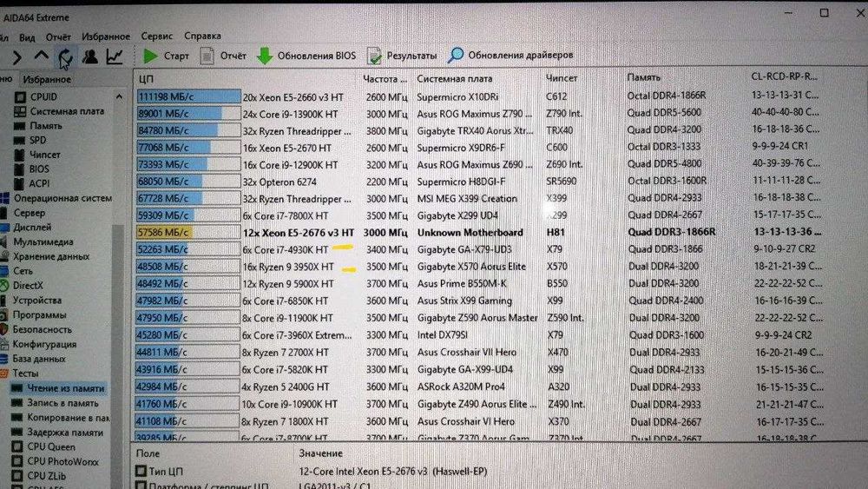
Task: Select the 32x Opteron 6274 row
Action: click(x=479, y=182)
